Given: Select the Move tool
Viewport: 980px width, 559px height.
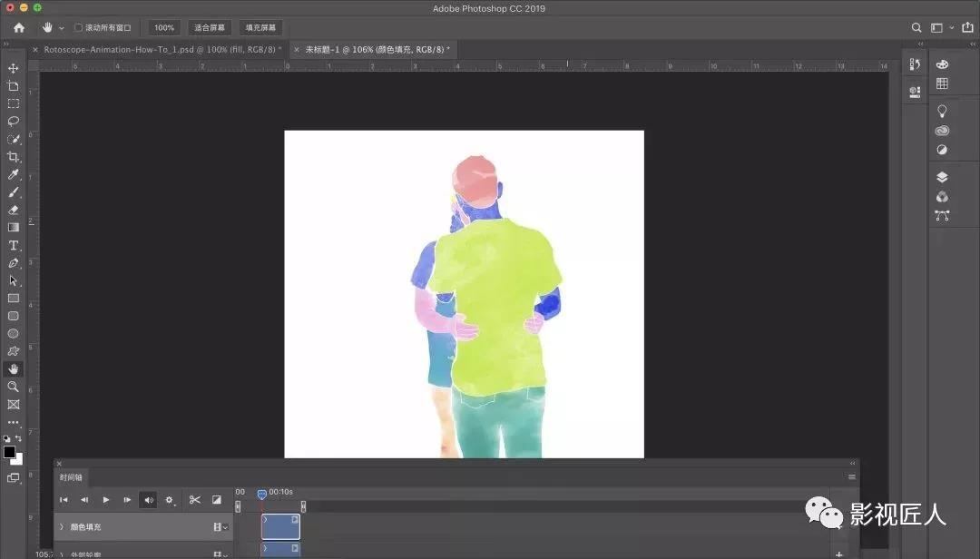Looking at the screenshot, I should (x=13, y=67).
